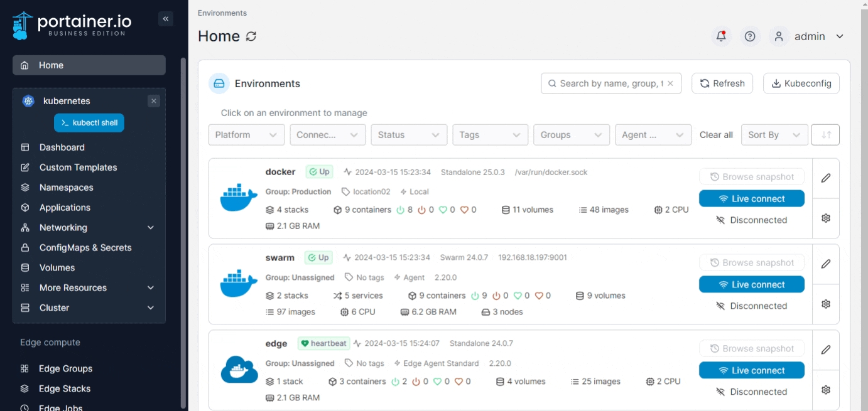Open the Platform filter dropdown

(x=246, y=135)
